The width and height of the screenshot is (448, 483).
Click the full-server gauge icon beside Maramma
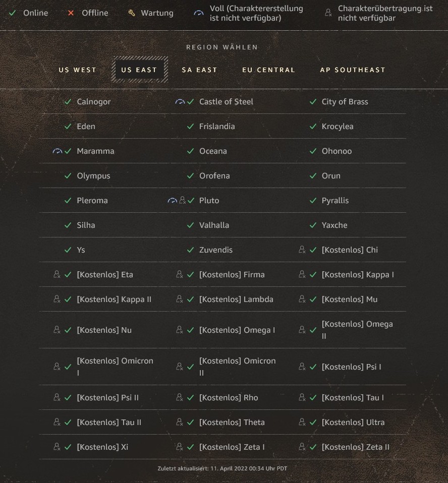coord(58,151)
